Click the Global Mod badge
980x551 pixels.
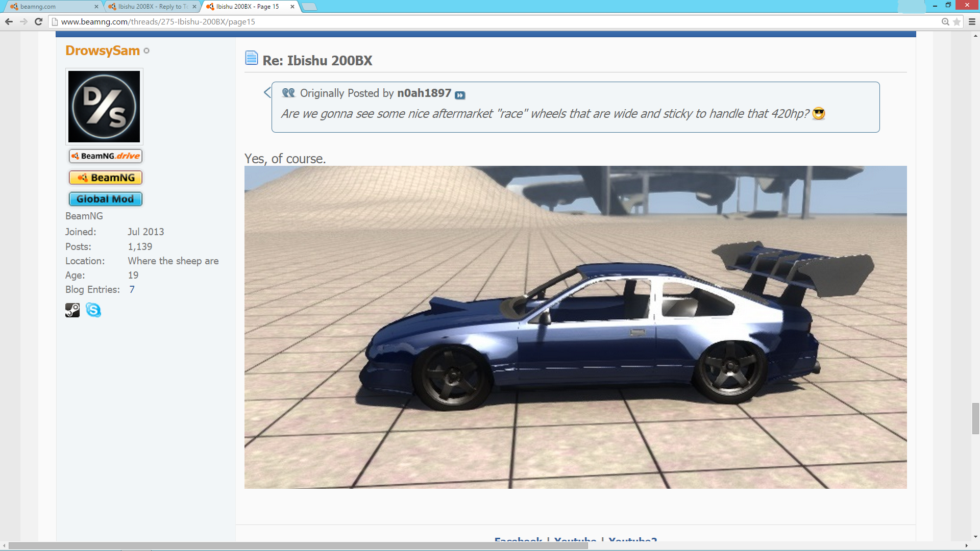tap(105, 199)
